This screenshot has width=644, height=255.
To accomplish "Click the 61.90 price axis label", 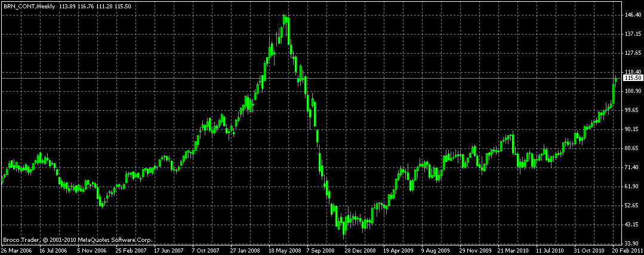I will click(x=631, y=186).
